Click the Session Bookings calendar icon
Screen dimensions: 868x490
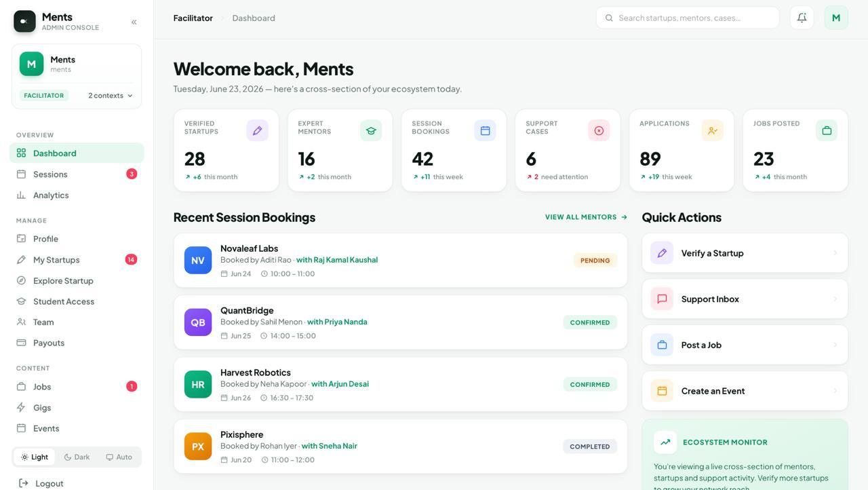tap(485, 130)
